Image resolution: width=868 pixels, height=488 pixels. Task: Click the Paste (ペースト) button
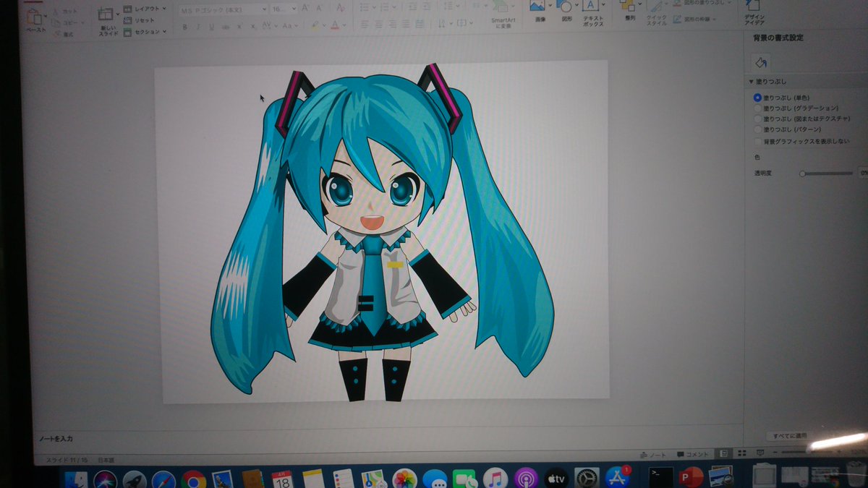pos(36,20)
